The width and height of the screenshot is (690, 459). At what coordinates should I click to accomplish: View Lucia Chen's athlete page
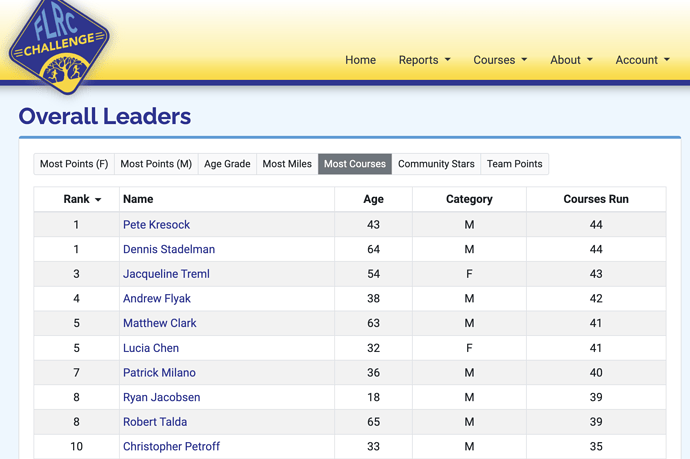[x=150, y=348]
